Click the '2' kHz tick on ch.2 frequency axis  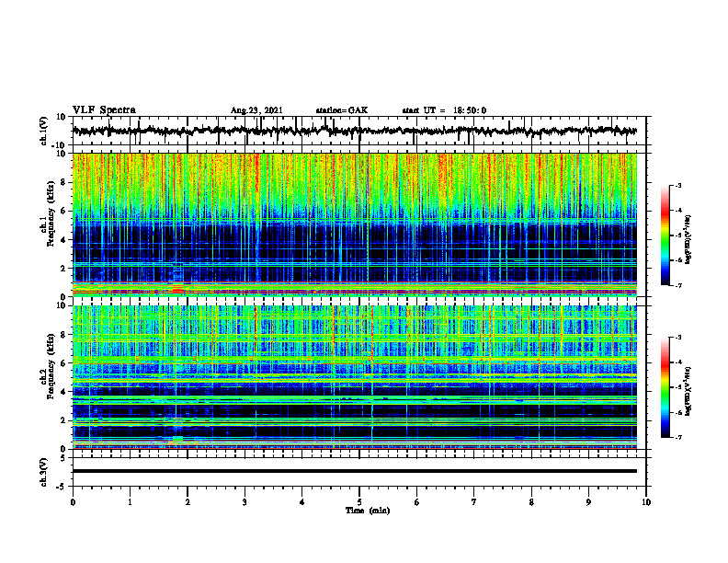63,420
